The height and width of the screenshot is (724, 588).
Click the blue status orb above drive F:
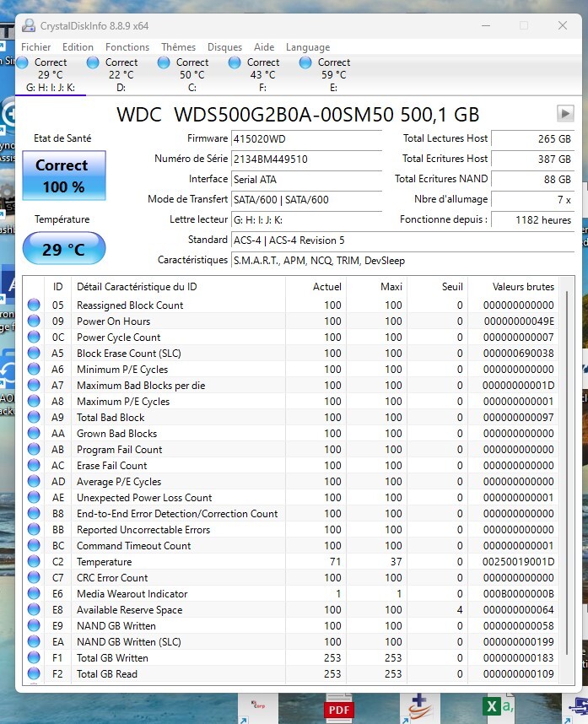[235, 62]
